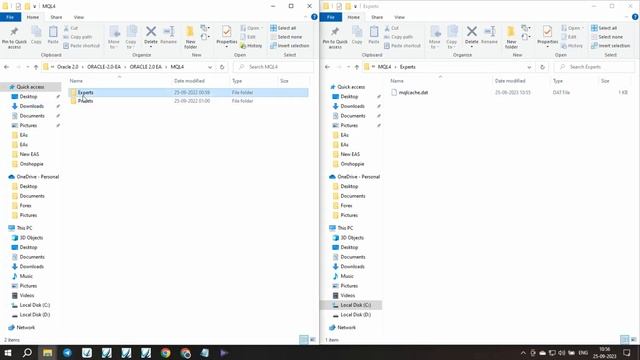Click the Back arrow in the right window

(327, 67)
